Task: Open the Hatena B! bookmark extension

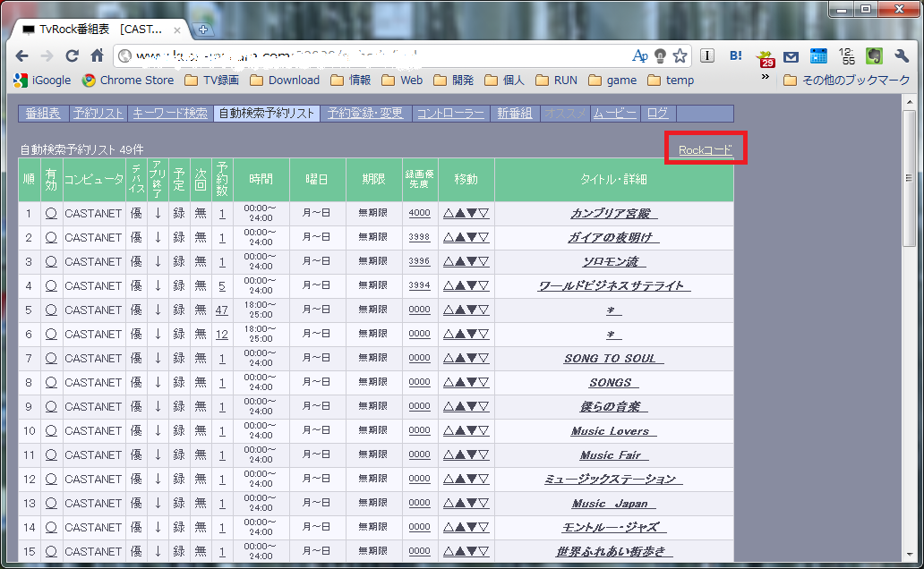Action: 735,56
